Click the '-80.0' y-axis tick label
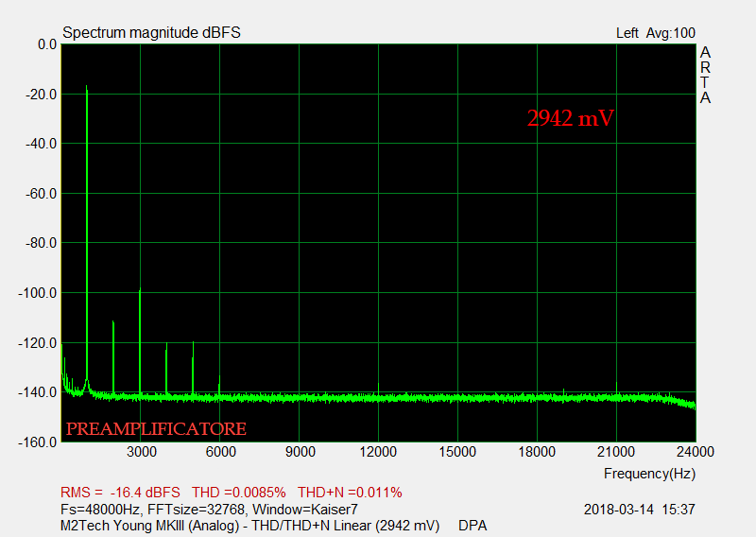Viewport: 756px width, 537px height. [x=41, y=243]
